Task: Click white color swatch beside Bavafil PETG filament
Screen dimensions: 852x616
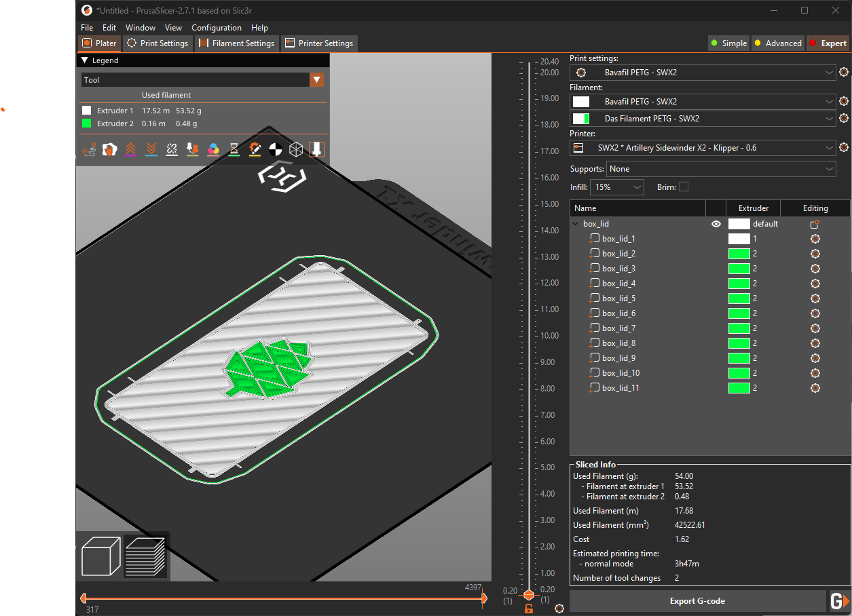Action: 581,101
